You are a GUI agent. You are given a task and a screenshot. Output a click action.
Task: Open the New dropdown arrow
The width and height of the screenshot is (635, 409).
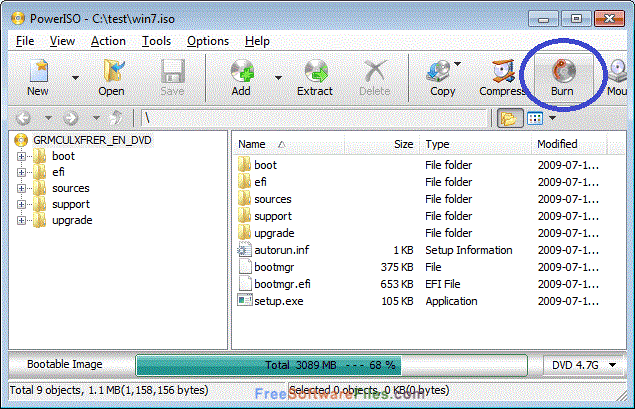(75, 78)
